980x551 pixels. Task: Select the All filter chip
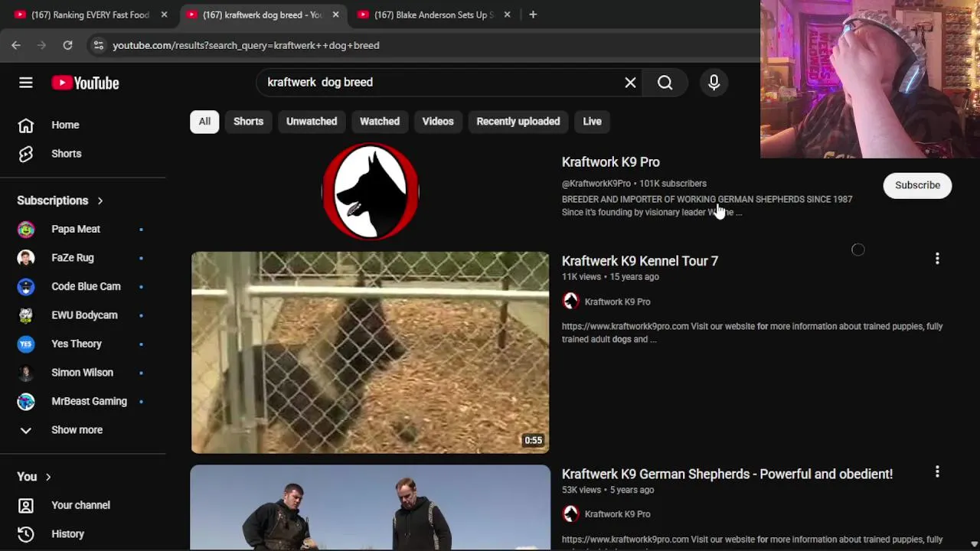(204, 121)
